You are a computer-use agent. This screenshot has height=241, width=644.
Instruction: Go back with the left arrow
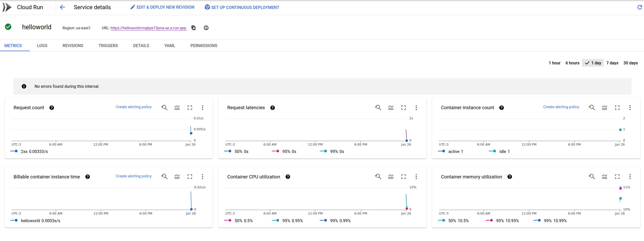click(x=62, y=7)
